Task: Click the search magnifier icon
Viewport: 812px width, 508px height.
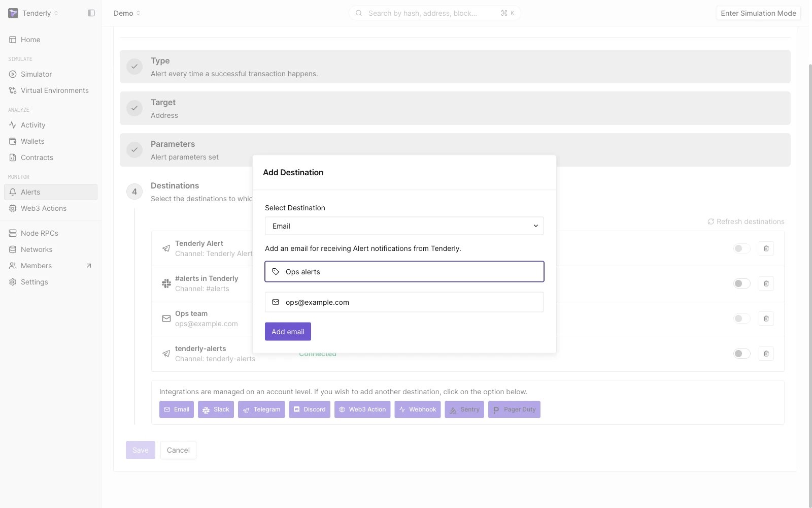Action: click(359, 13)
